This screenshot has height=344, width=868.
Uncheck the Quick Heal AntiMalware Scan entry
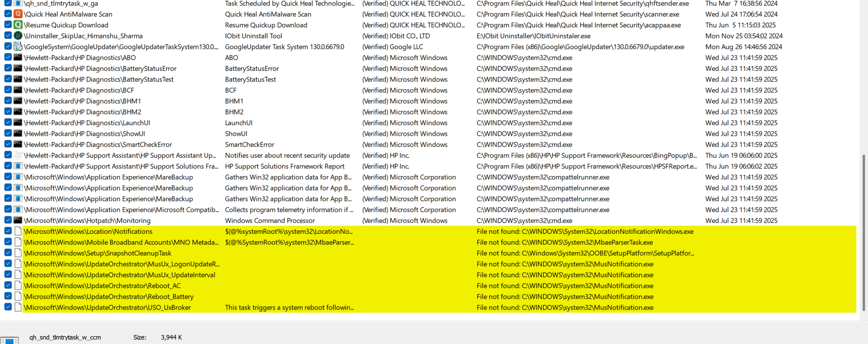click(8, 14)
